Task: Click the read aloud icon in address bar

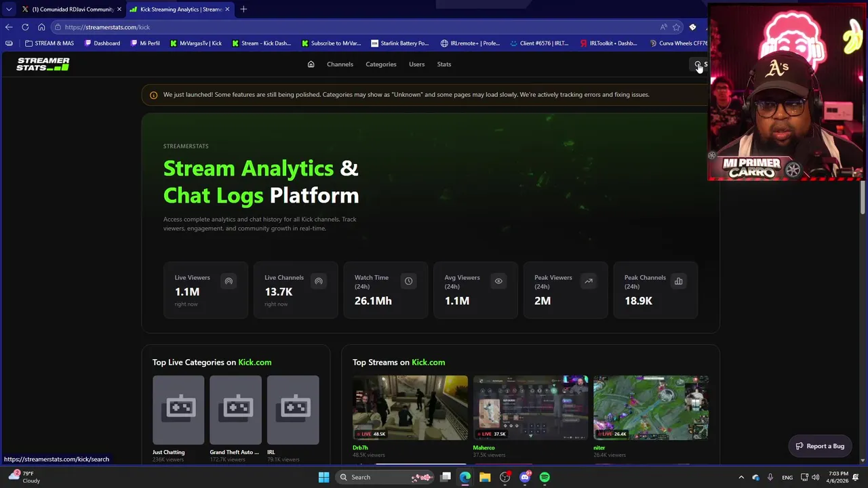Action: pos(663,27)
